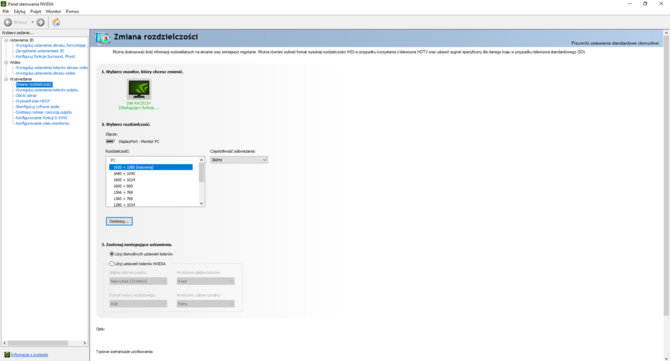
Task: Open Zarządzanie ustawieniami 3D task
Action: 40,51
